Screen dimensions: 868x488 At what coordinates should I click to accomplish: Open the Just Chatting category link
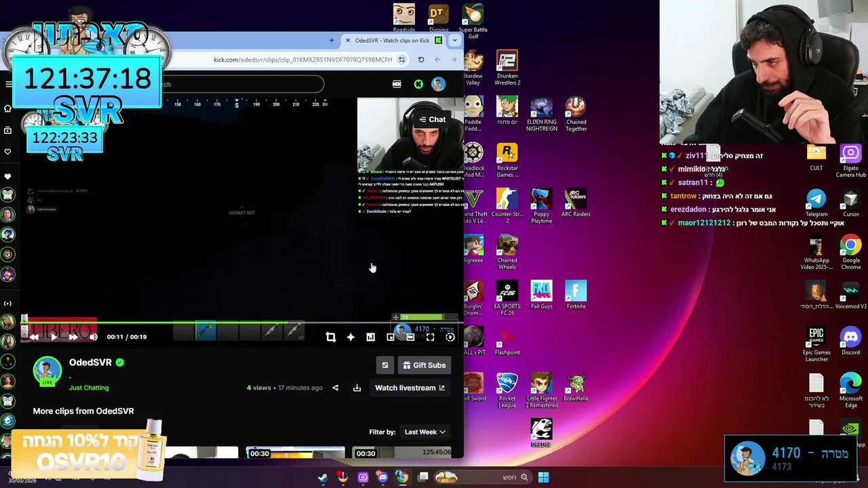pyautogui.click(x=89, y=388)
